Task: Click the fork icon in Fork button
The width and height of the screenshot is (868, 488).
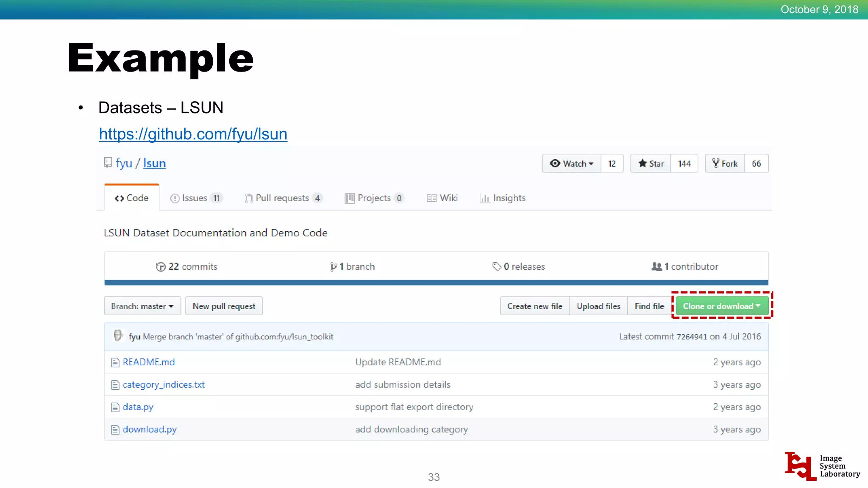Action: [716, 163]
